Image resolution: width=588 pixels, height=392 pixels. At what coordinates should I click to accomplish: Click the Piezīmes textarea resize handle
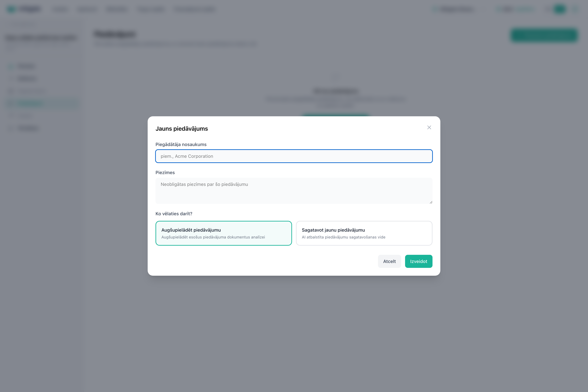point(431,202)
